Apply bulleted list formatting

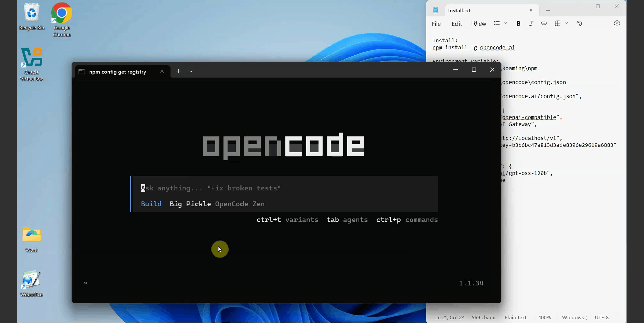(497, 23)
